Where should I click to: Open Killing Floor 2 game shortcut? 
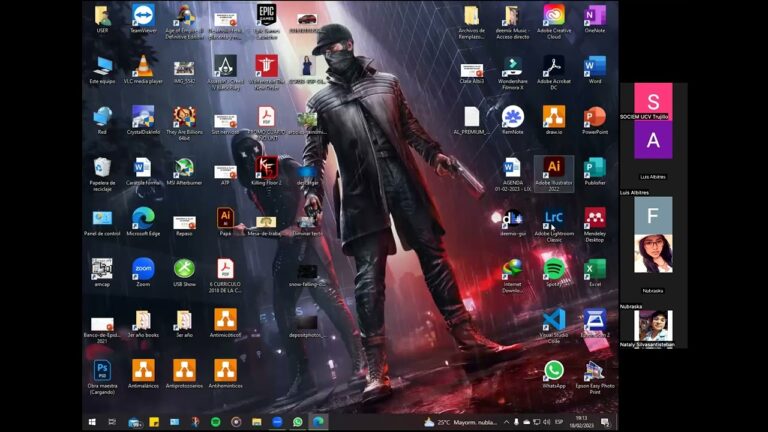pyautogui.click(x=266, y=171)
